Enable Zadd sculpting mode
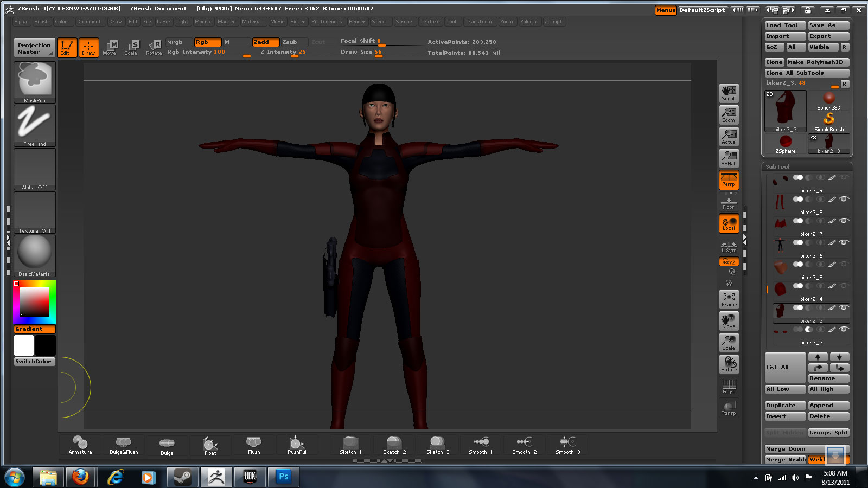The height and width of the screenshot is (488, 868). tap(266, 42)
